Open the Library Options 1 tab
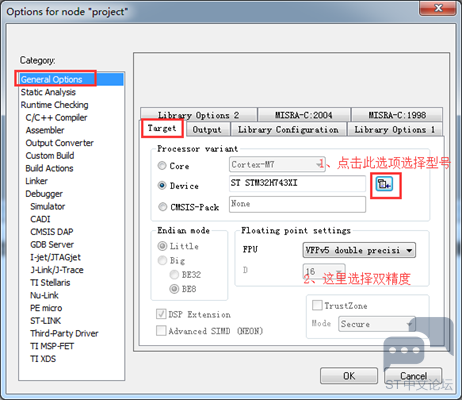This screenshot has width=462, height=400. (x=395, y=130)
